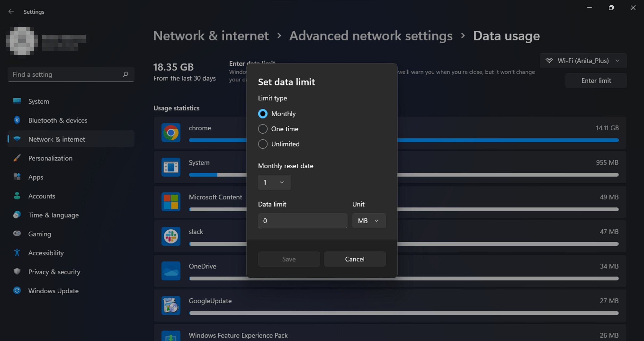Image resolution: width=644 pixels, height=341 pixels.
Task: Click the Windows Update sidebar icon
Action: (x=17, y=290)
